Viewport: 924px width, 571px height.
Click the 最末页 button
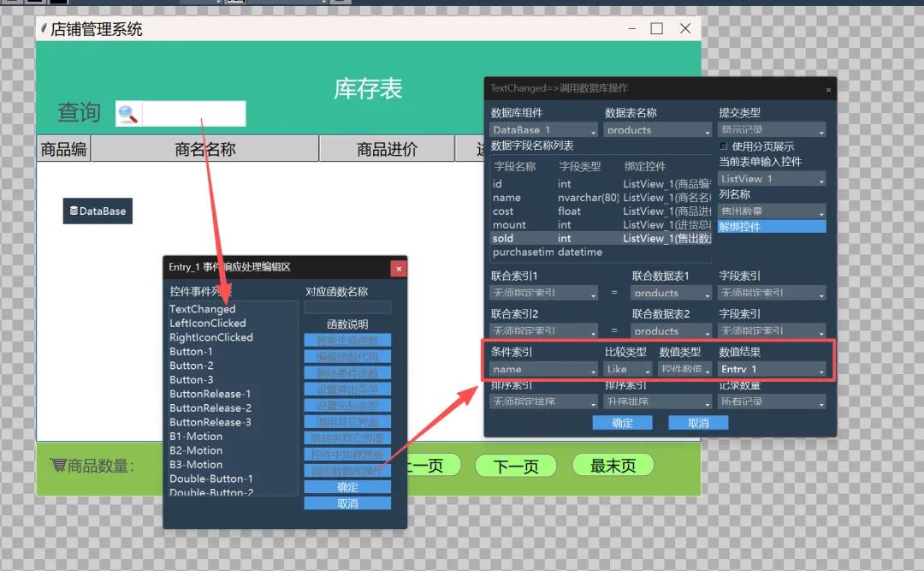point(613,465)
